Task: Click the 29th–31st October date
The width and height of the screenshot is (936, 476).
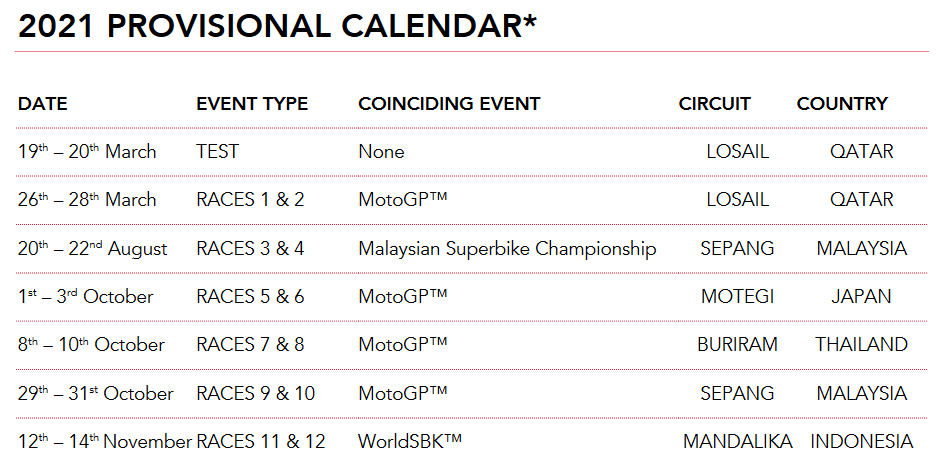Action: coord(95,393)
